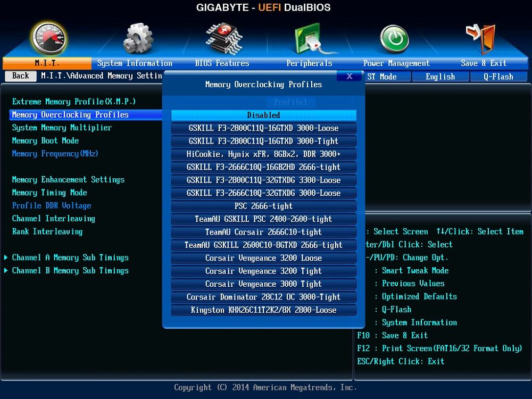Click the green Power Management icon

[x=394, y=39]
